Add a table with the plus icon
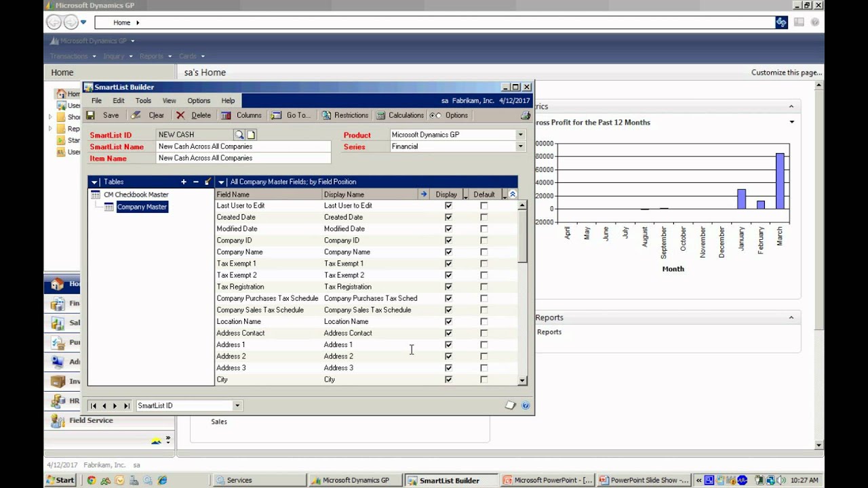 pos(183,182)
